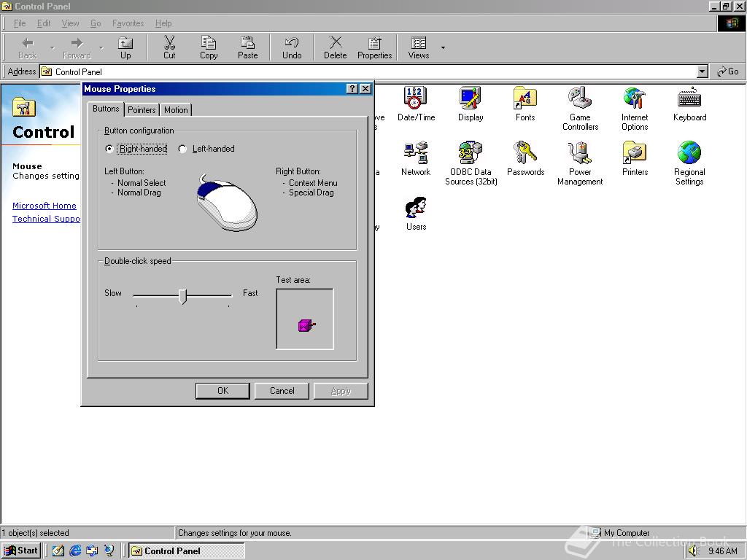Follow the Technical Support link
The image size is (747, 560).
tap(46, 219)
